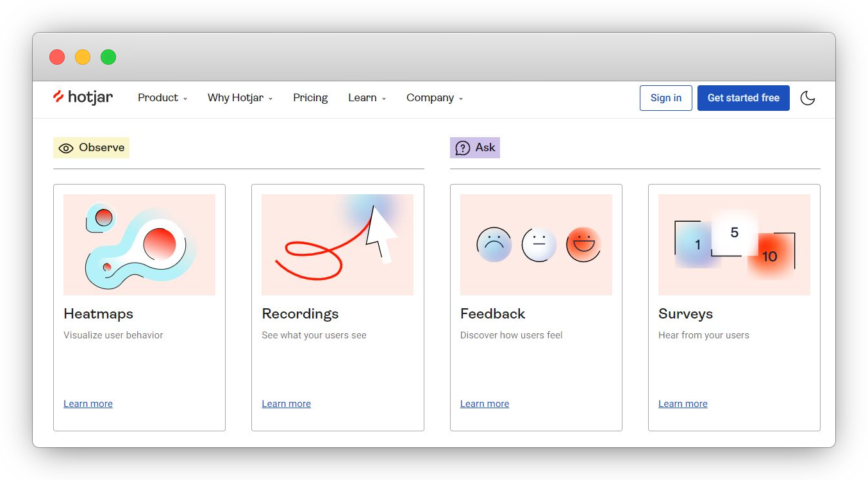
Task: Click the Feedback card title
Action: tap(492, 314)
